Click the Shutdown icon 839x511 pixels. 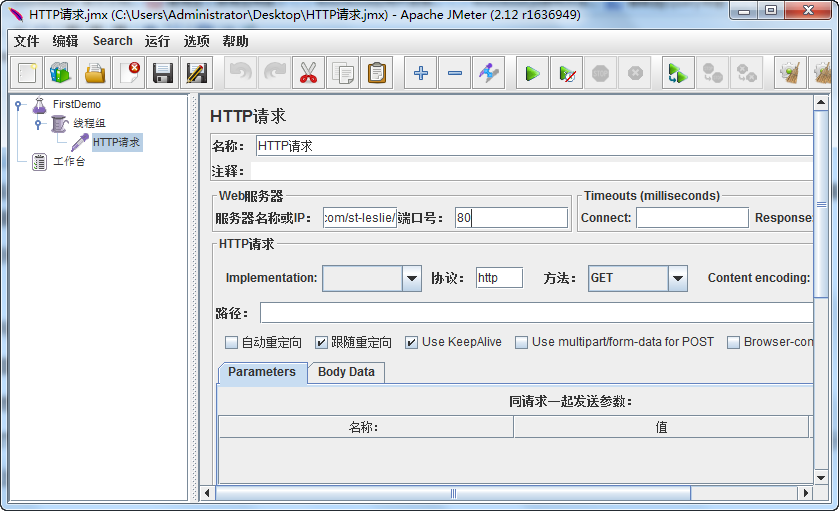(635, 73)
